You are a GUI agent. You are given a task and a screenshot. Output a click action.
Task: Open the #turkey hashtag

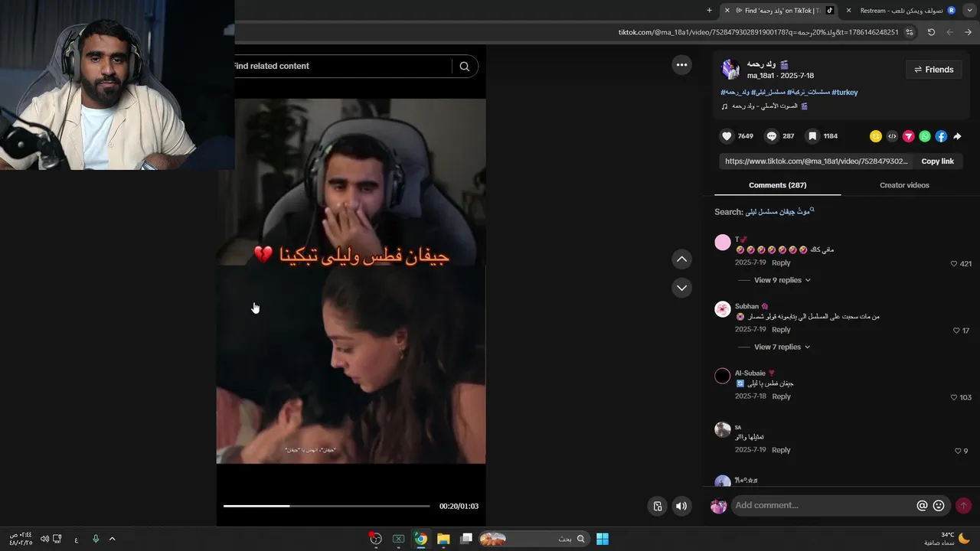point(844,93)
